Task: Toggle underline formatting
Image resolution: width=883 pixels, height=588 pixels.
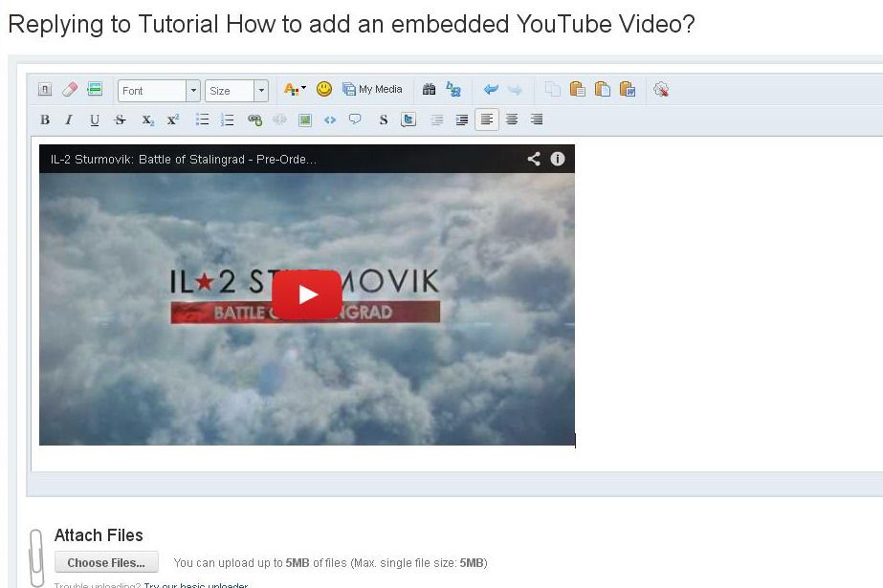Action: tap(94, 120)
